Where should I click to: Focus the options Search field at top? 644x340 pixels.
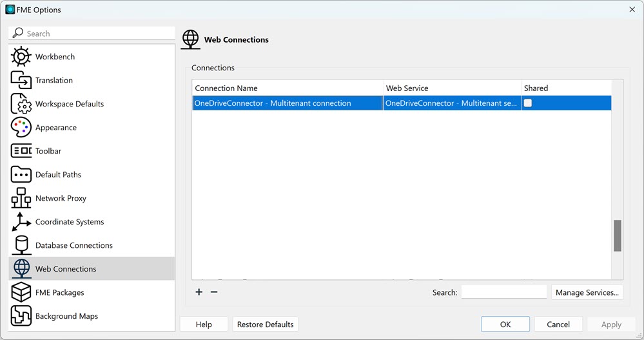[x=92, y=34]
